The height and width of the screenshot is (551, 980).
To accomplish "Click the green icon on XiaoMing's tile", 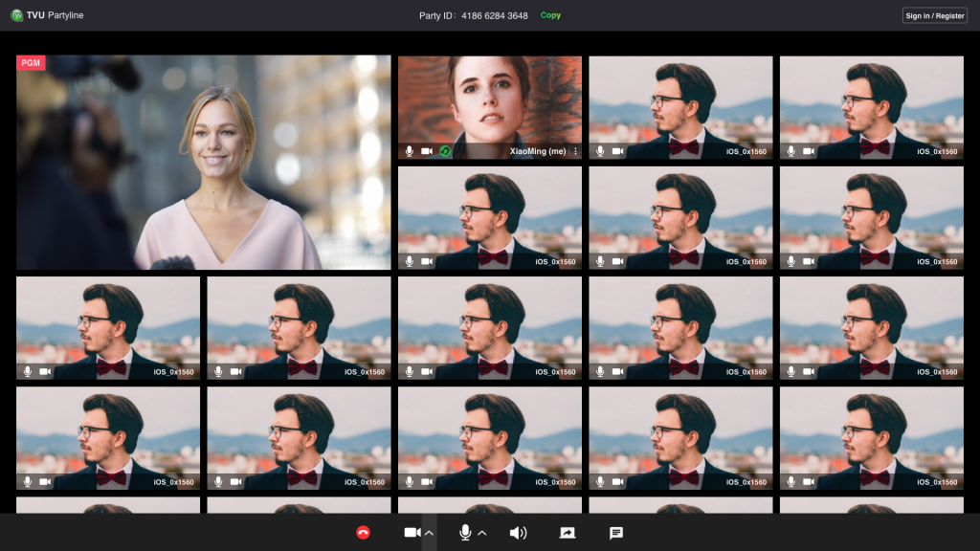I will pos(445,151).
